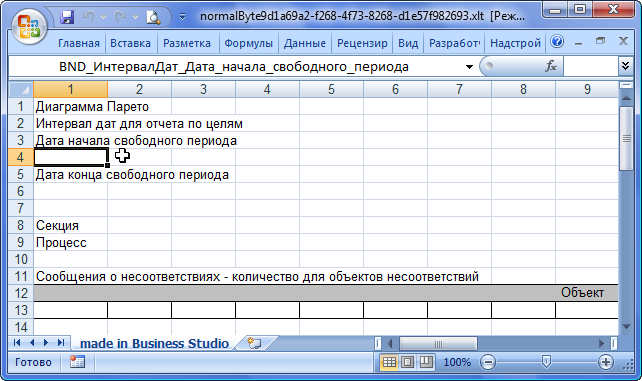
Task: Minimize the ribbon workbook window
Action: pos(579,42)
